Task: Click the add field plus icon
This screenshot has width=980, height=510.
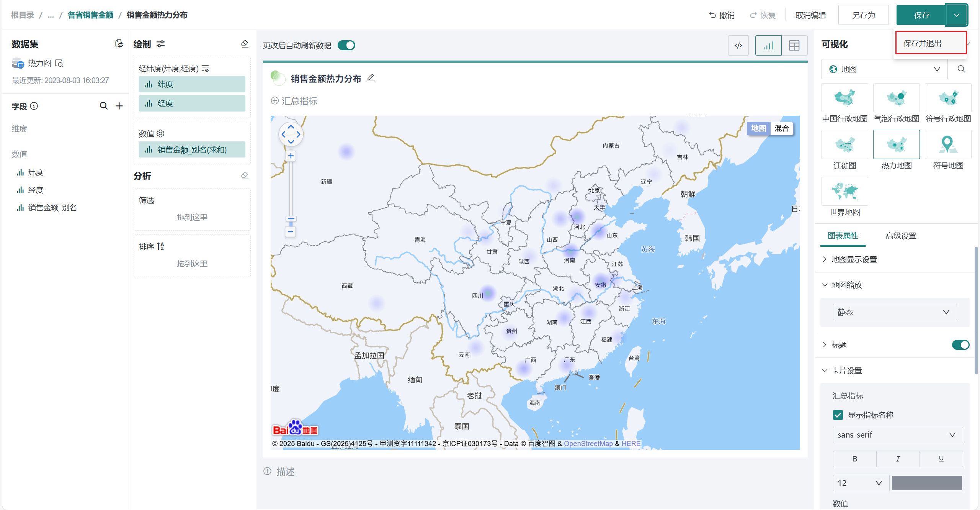Action: [x=119, y=106]
